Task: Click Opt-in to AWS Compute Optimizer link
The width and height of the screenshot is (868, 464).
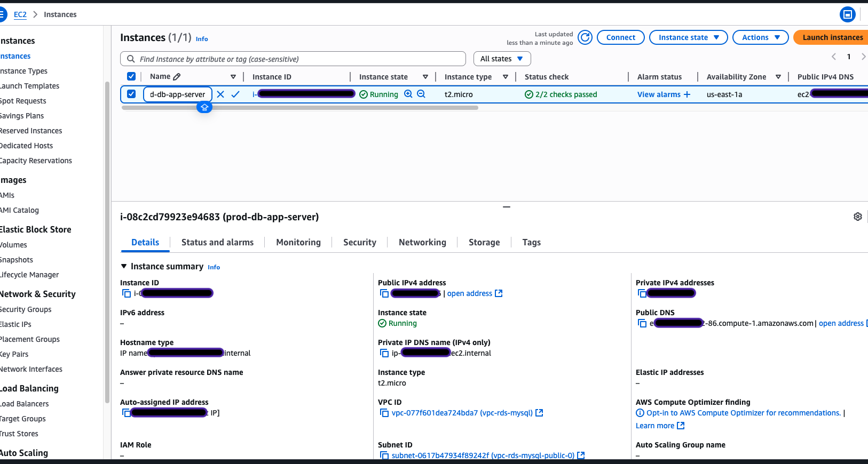Action: click(x=744, y=413)
